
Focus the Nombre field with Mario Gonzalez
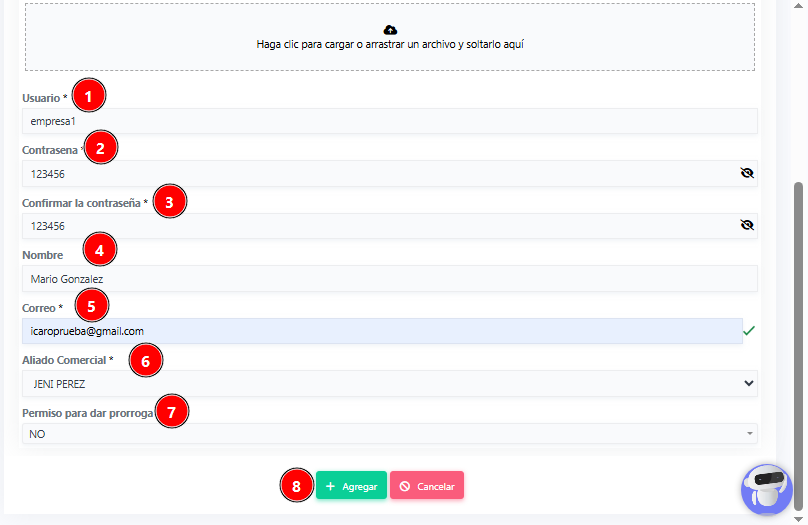coord(389,279)
